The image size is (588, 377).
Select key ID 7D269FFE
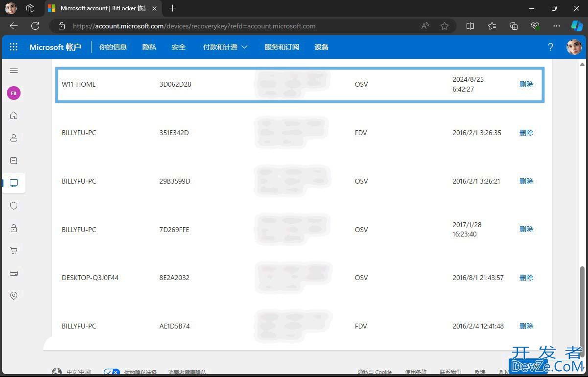pos(174,230)
